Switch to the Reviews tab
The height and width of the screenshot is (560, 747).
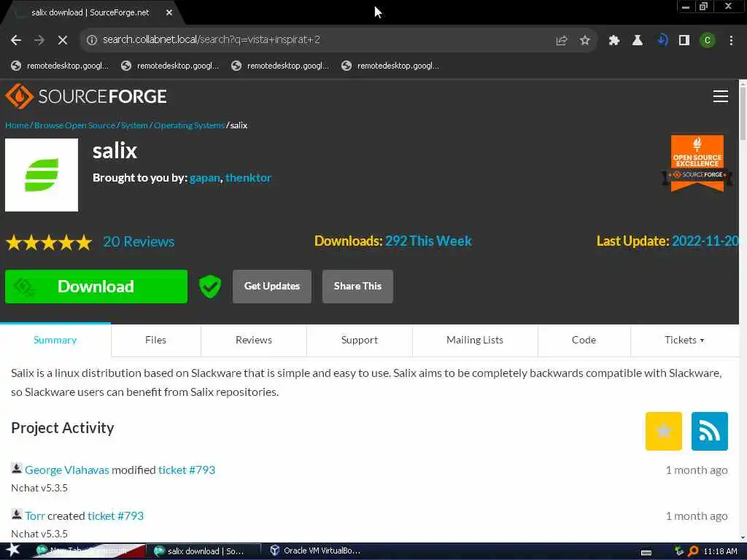[x=254, y=340]
